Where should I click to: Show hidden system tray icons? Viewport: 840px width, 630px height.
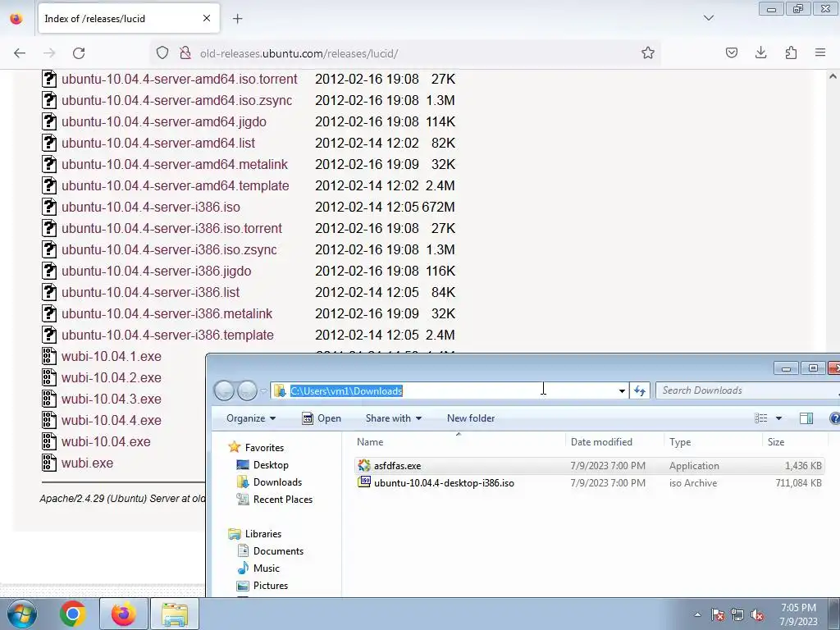click(x=697, y=614)
